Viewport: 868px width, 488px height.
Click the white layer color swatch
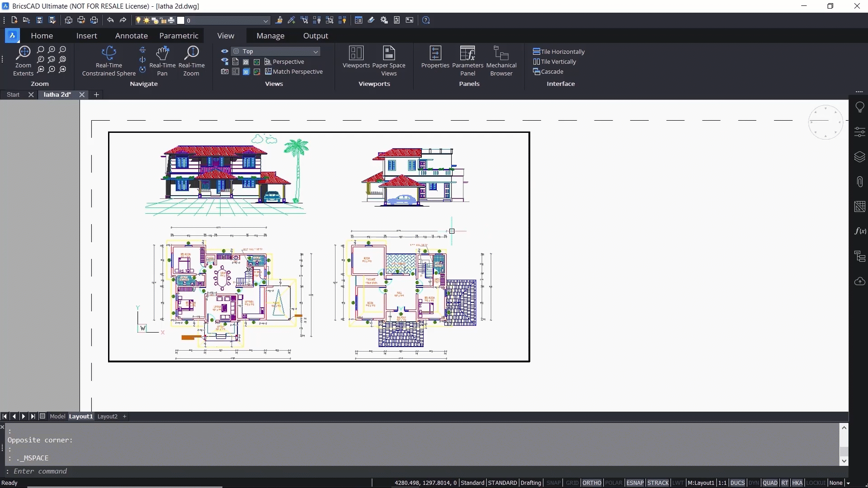pos(181,20)
